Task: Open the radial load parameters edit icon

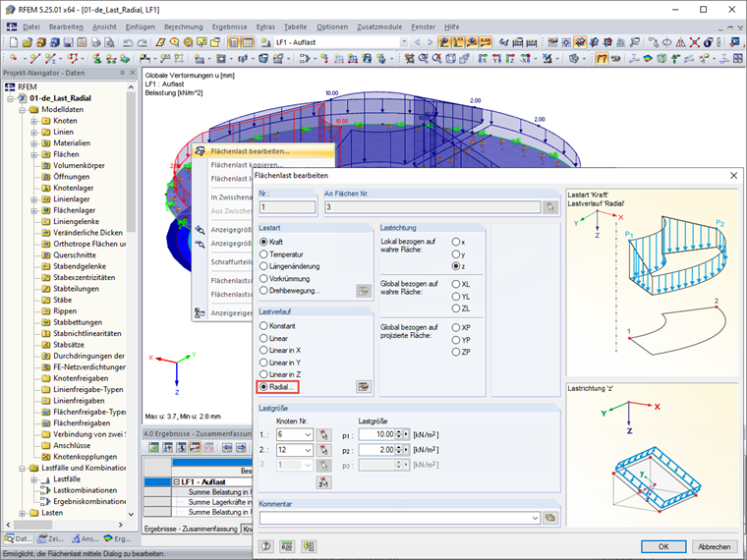Action: (363, 387)
